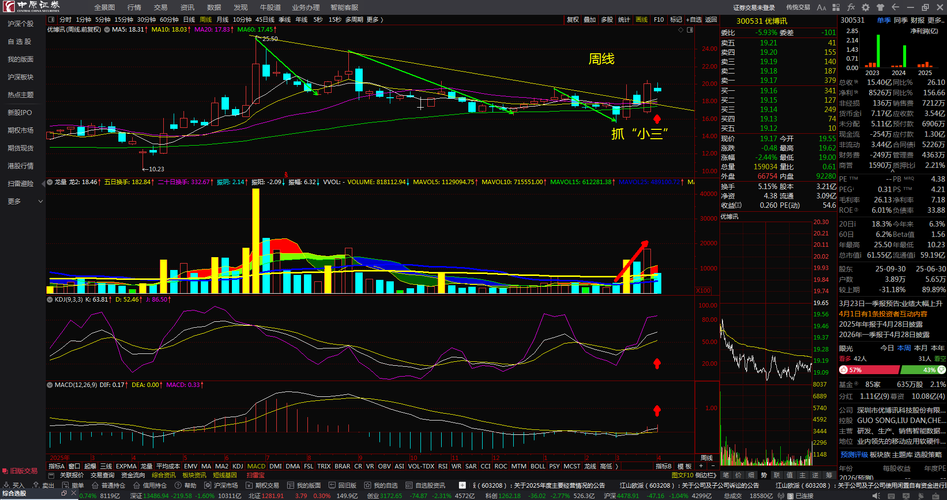Open the 交易 menu
This screenshot has height=500, width=947.
pos(160,7)
